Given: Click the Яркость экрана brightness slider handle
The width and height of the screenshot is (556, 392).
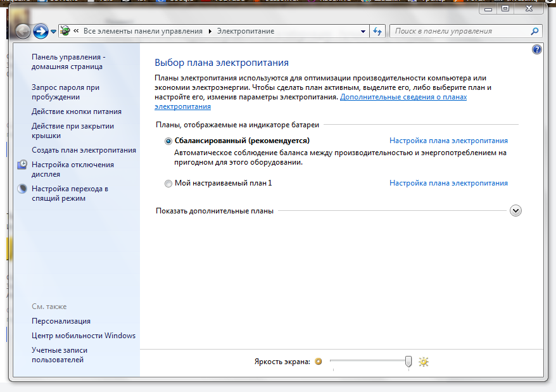Looking at the screenshot, I should pyautogui.click(x=408, y=361).
